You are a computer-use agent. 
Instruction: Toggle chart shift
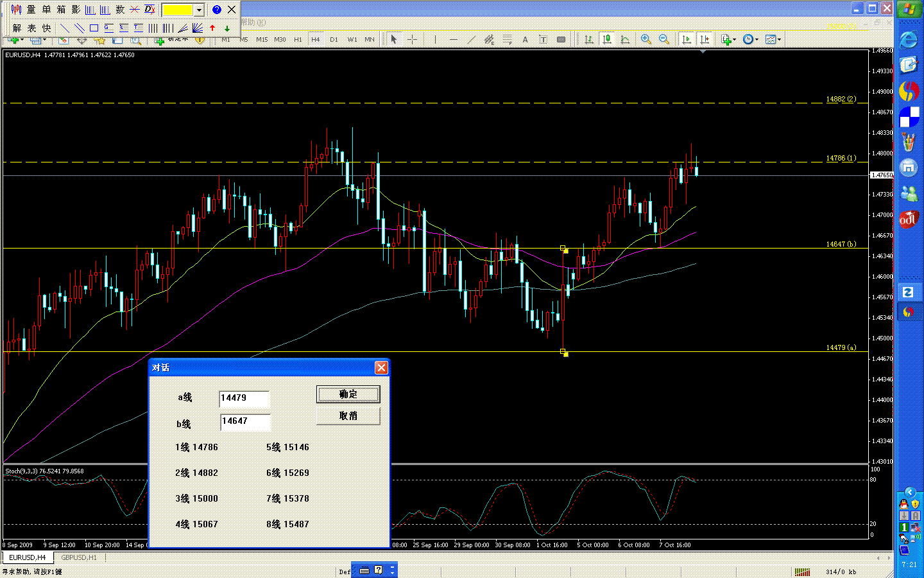click(x=705, y=40)
